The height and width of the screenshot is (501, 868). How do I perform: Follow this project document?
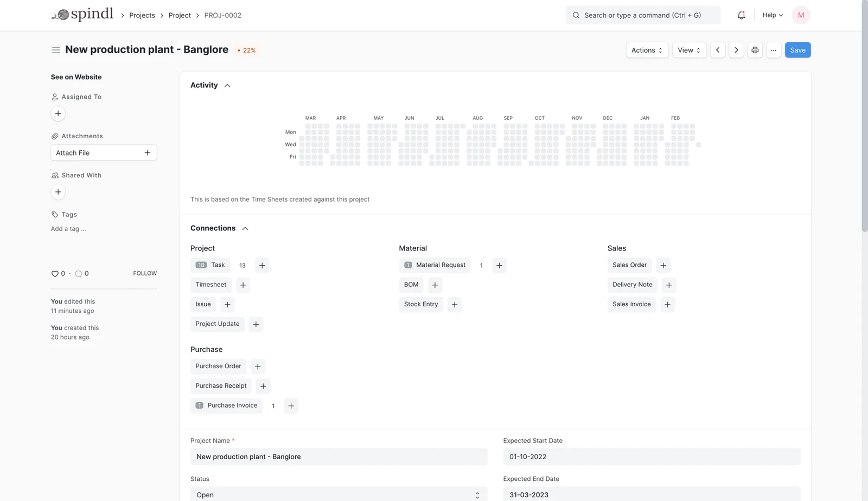[x=145, y=273]
